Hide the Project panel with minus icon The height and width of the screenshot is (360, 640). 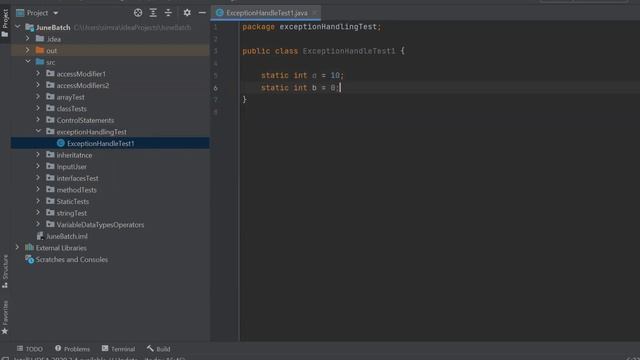click(x=202, y=13)
